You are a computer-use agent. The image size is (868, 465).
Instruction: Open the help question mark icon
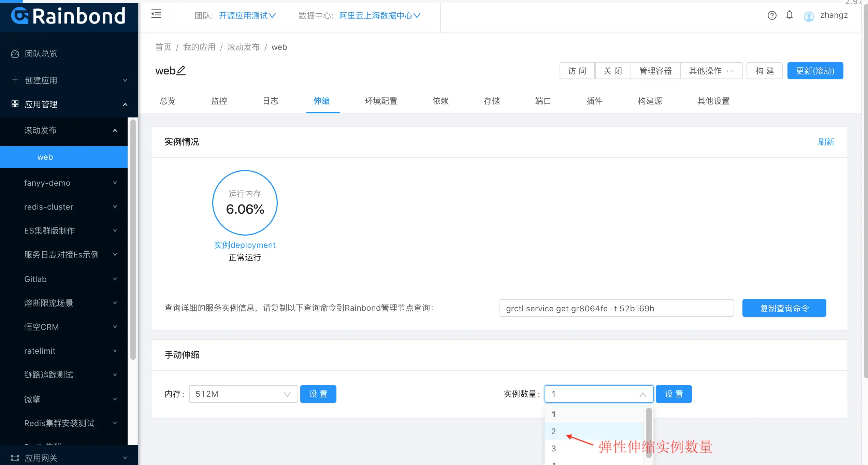coord(772,15)
